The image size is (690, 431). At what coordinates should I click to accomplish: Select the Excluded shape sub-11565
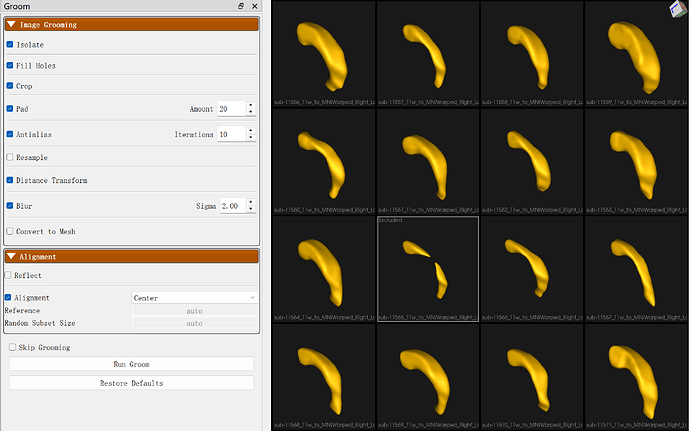tap(428, 269)
